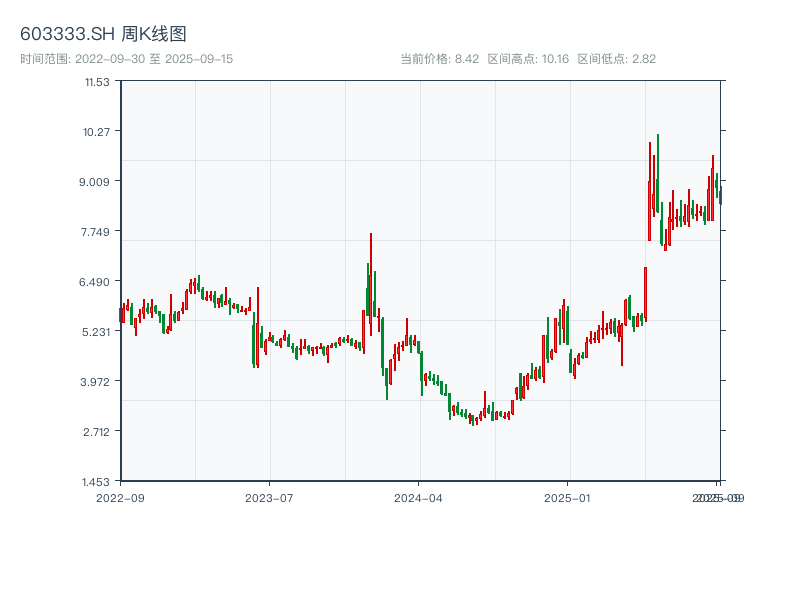
Task: Click y-axis label 11.53
Action: click(x=97, y=82)
